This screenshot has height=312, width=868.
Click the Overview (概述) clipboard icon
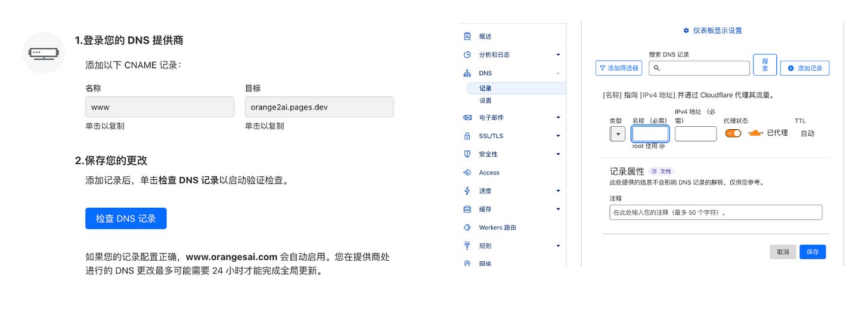(467, 36)
